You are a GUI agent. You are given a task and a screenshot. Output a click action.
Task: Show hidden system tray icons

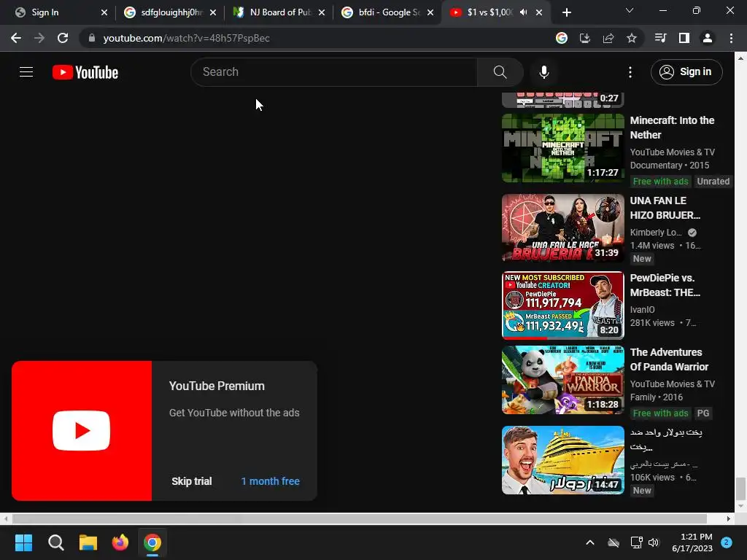589,542
